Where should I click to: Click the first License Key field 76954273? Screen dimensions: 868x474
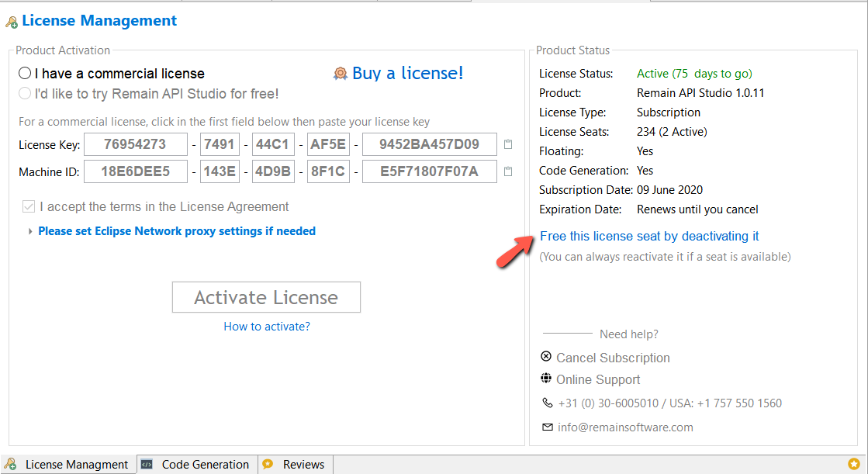coord(136,144)
